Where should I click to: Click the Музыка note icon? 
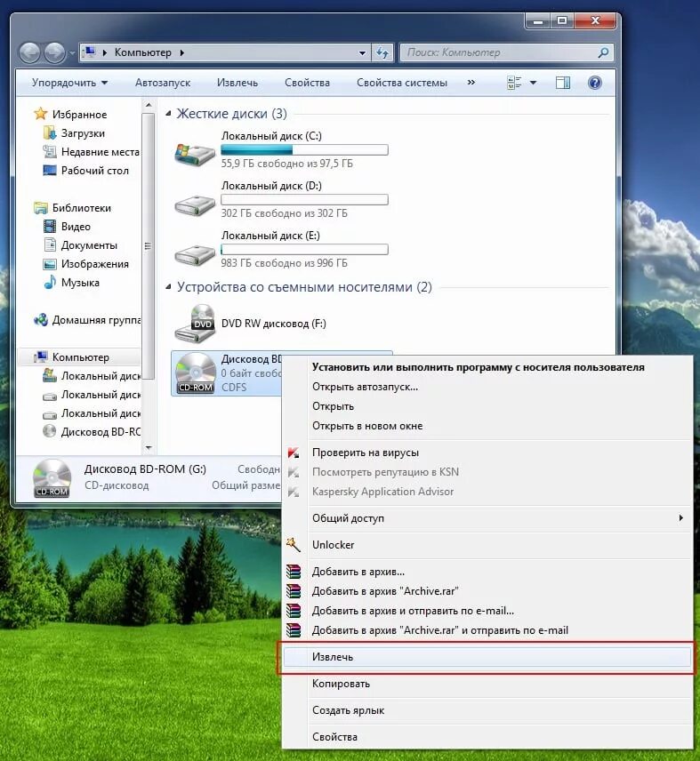tap(50, 282)
